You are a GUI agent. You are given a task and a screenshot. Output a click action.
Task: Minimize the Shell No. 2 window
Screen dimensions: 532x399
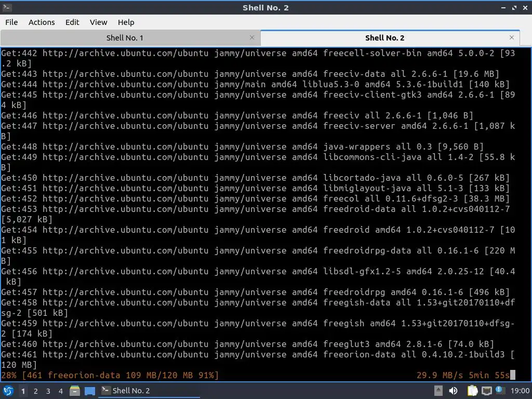coord(503,7)
